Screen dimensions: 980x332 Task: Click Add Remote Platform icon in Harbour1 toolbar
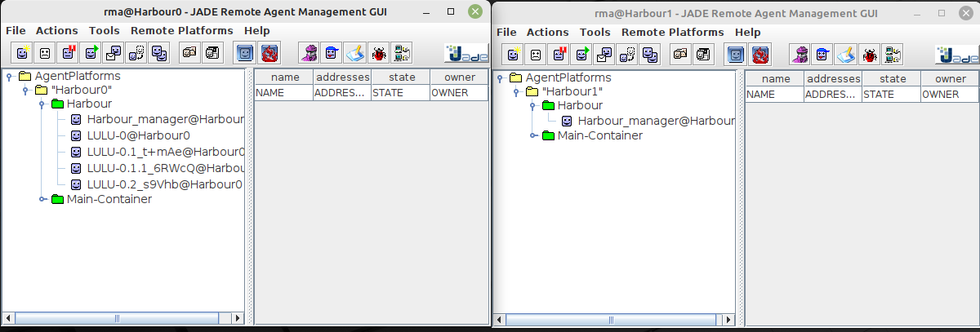[x=737, y=55]
